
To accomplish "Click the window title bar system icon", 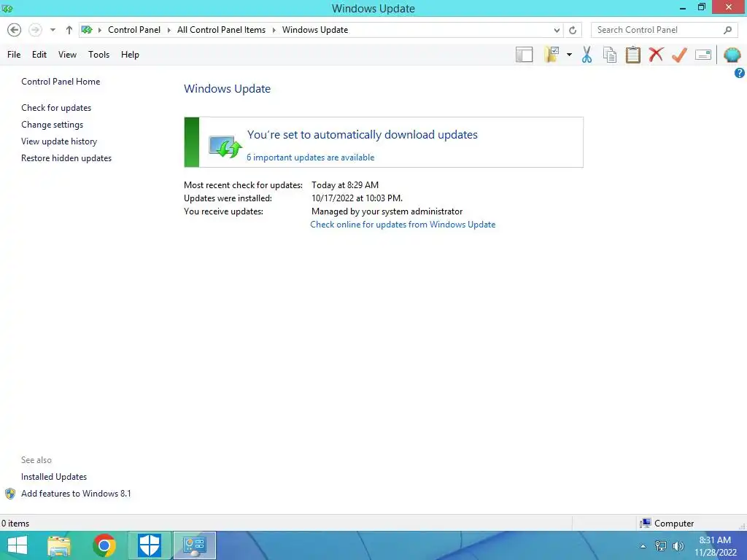I will pyautogui.click(x=7, y=9).
